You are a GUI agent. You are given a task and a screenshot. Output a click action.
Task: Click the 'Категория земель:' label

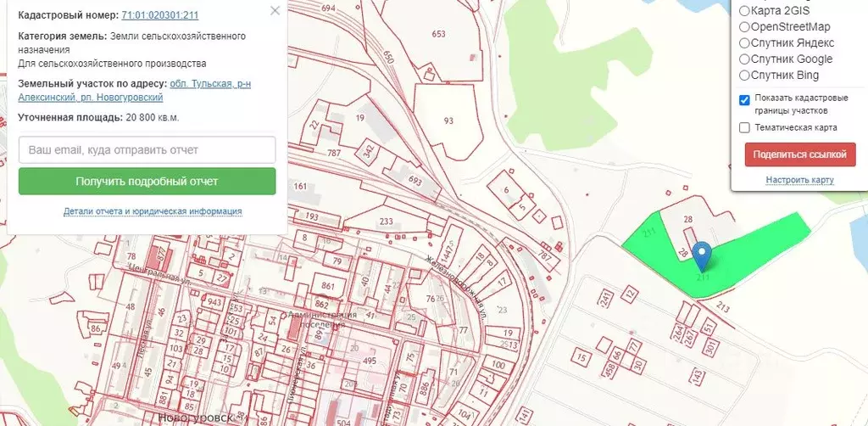point(63,36)
